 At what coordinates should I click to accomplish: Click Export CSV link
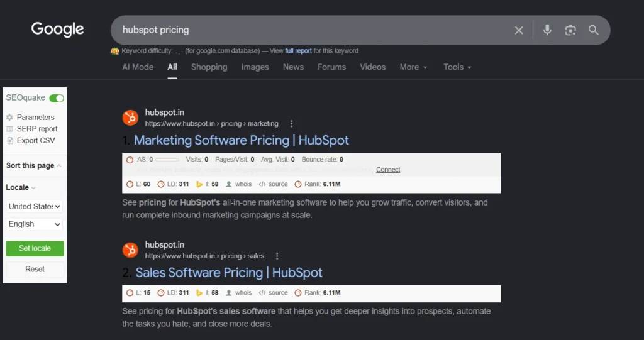point(36,140)
